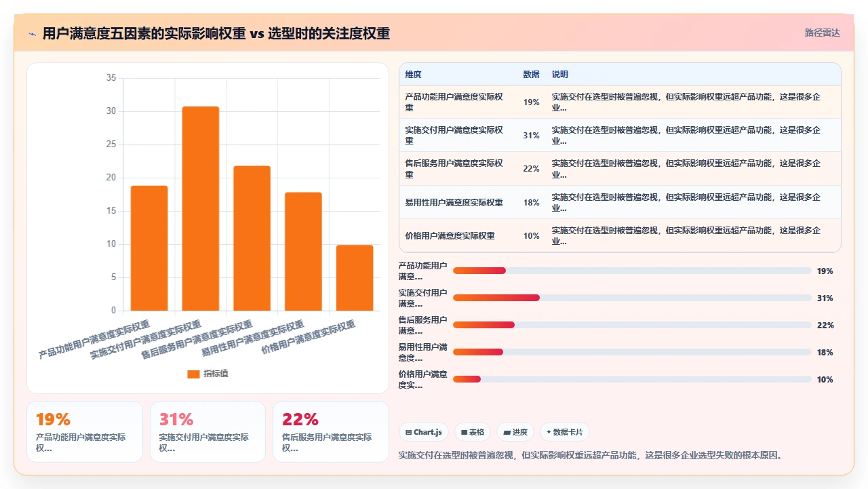Click the Chart.js tag
The image size is (868, 489).
424,432
